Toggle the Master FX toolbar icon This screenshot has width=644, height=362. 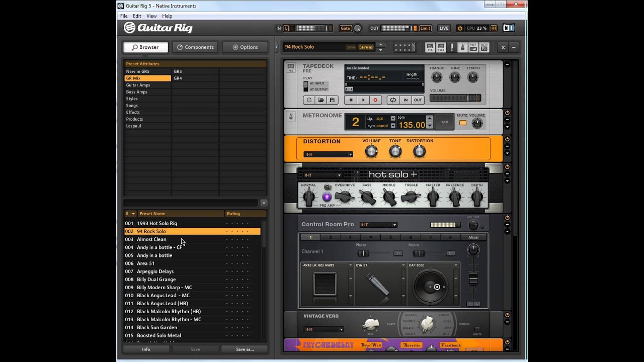pyautogui.click(x=484, y=47)
